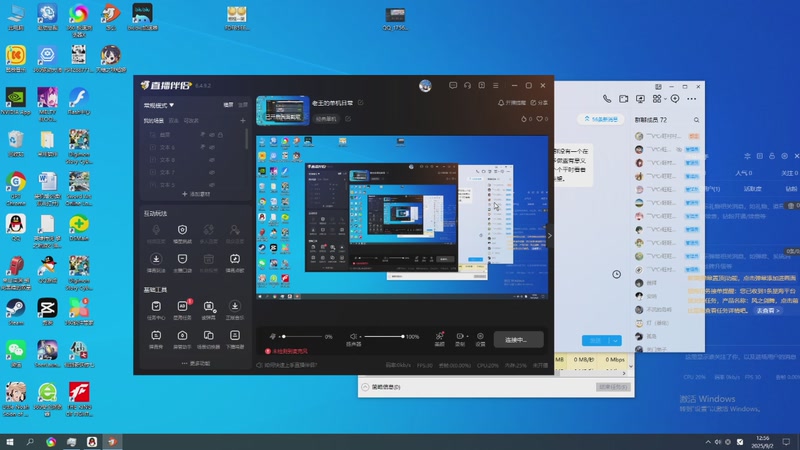The height and width of the screenshot is (450, 800).
Task: Click the 连接中... button
Action: [518, 340]
